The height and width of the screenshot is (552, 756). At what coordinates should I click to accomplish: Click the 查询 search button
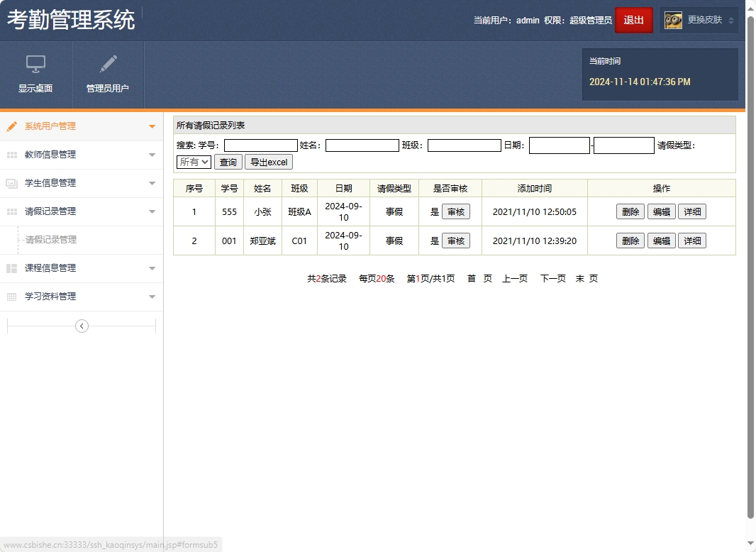(x=228, y=161)
